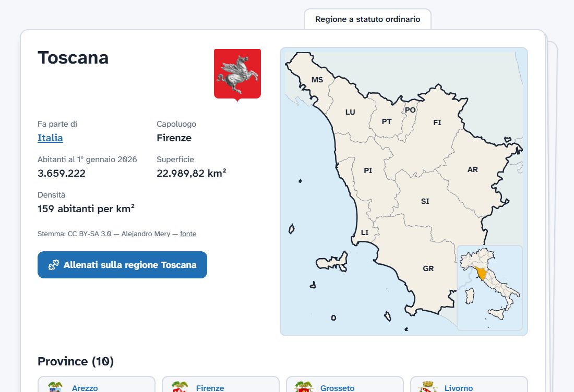Screen dimensions: 574x392
Task: Click the FI province on the map
Action: point(437,123)
